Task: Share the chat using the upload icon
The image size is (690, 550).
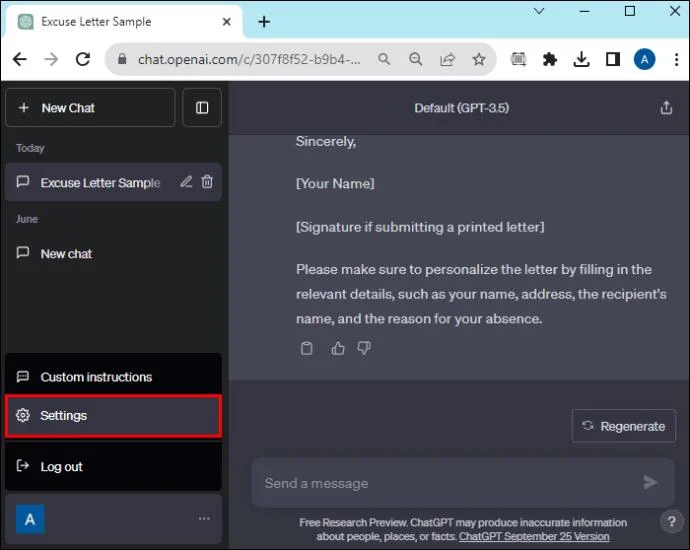Action: [666, 108]
